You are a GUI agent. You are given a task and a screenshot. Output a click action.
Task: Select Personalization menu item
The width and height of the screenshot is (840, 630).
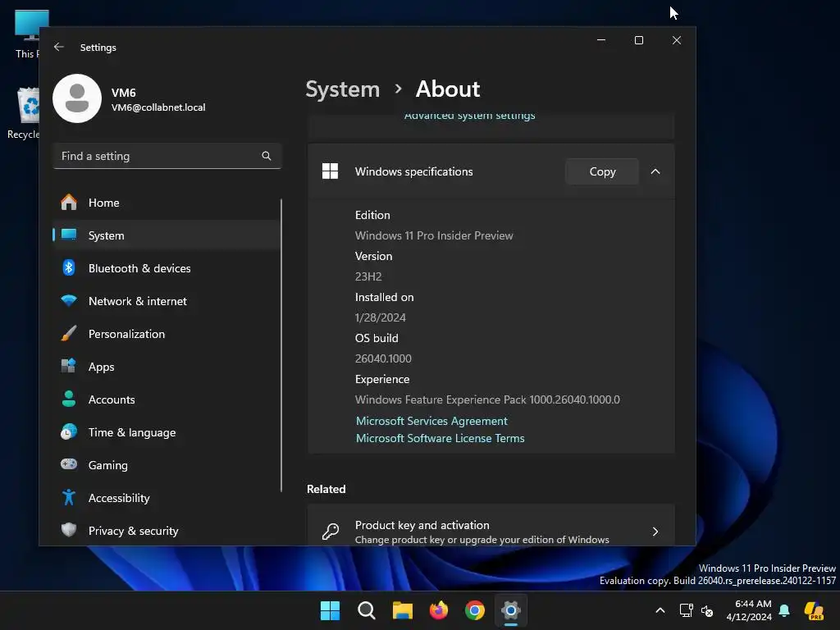tap(167, 333)
